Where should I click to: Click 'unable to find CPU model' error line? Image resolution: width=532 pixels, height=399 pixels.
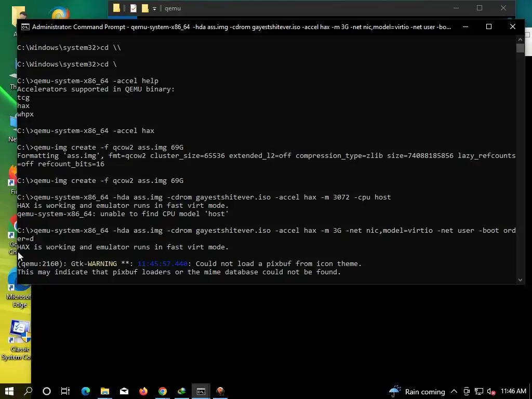123,214
